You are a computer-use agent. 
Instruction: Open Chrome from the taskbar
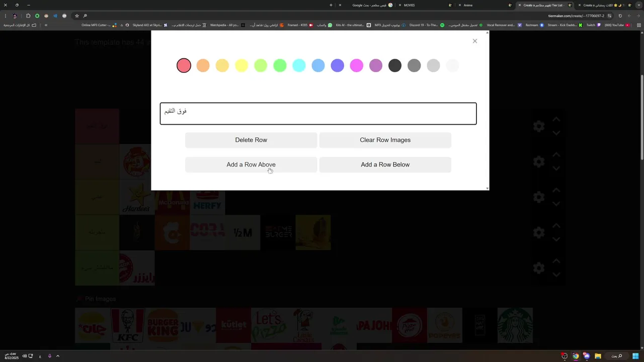pyautogui.click(x=576, y=356)
